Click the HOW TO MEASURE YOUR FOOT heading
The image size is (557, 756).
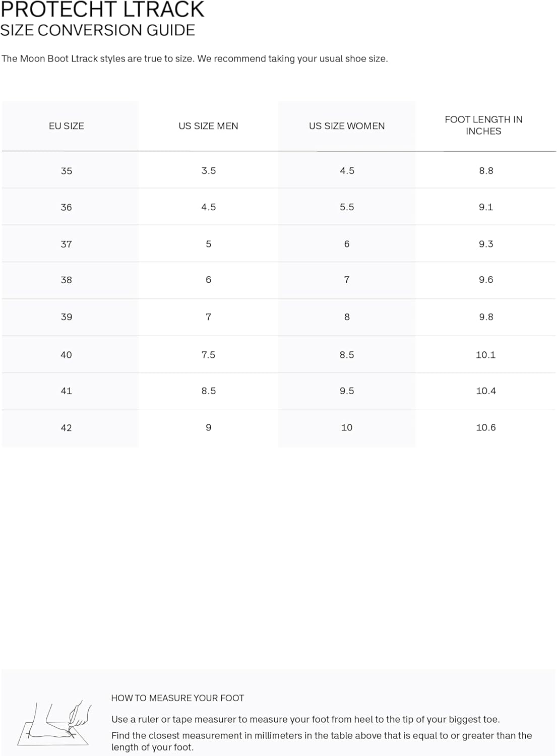(x=177, y=698)
